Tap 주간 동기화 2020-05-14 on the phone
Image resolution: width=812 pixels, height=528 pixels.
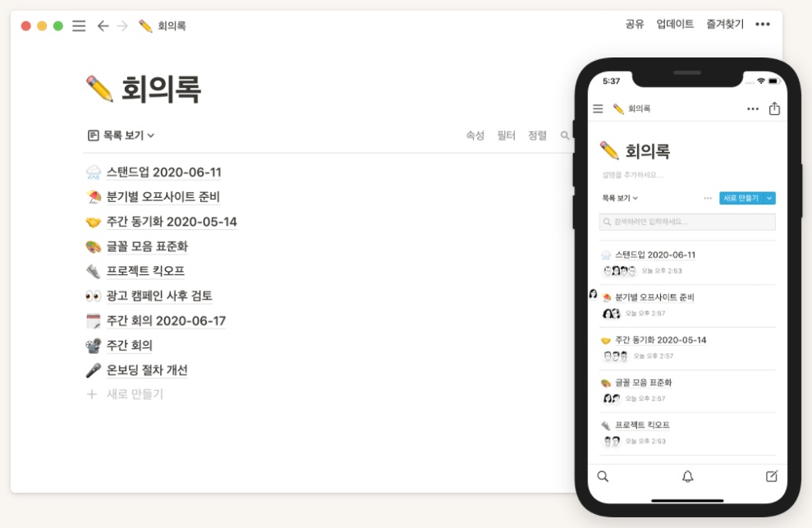coord(661,341)
